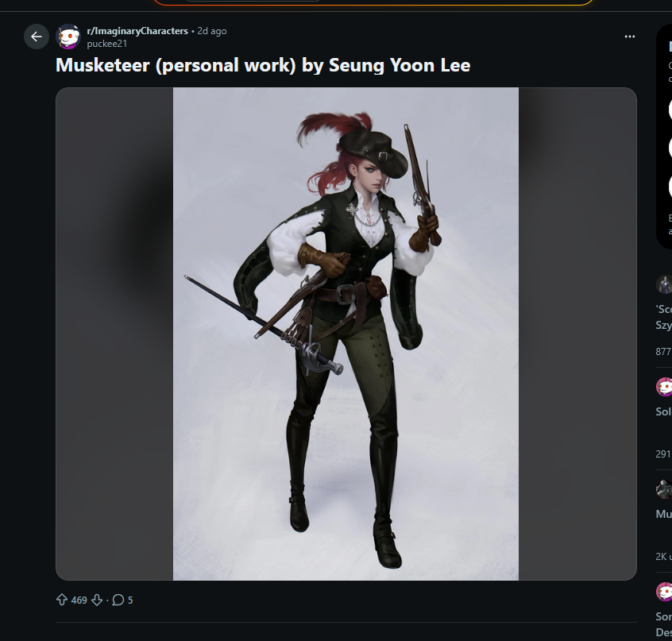The image size is (672, 641).
Task: Open the Musketeer artwork image
Action: [x=346, y=334]
